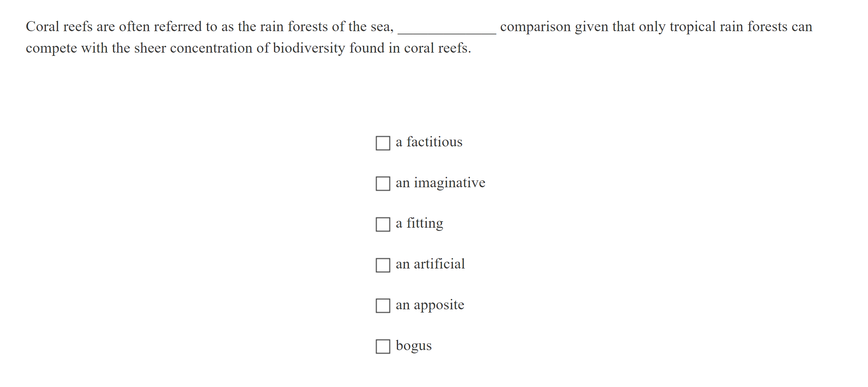Click the "an artificial" label text
Viewport: 868px width, 387px height.
[430, 264]
